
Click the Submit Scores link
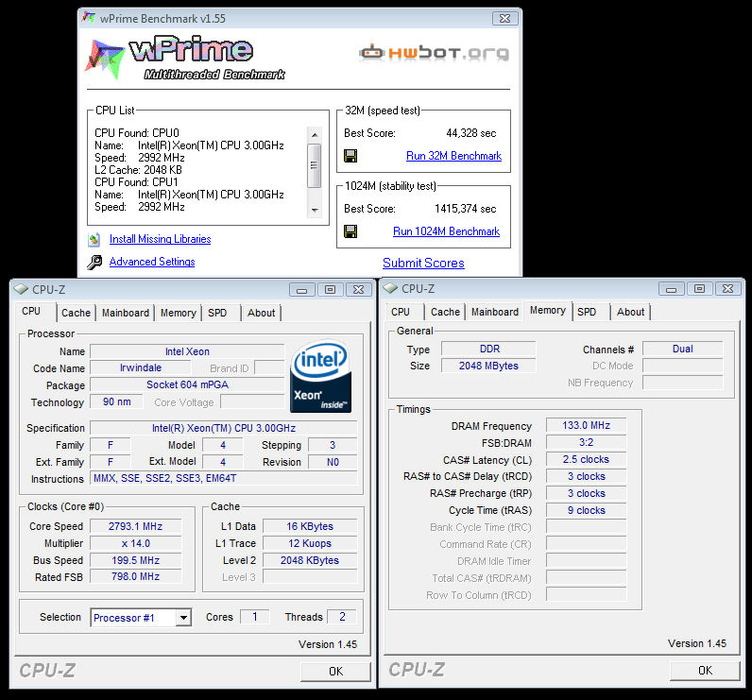point(423,263)
